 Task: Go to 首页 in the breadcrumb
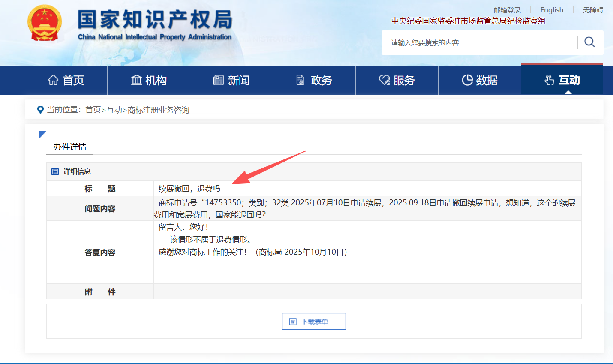pyautogui.click(x=93, y=110)
